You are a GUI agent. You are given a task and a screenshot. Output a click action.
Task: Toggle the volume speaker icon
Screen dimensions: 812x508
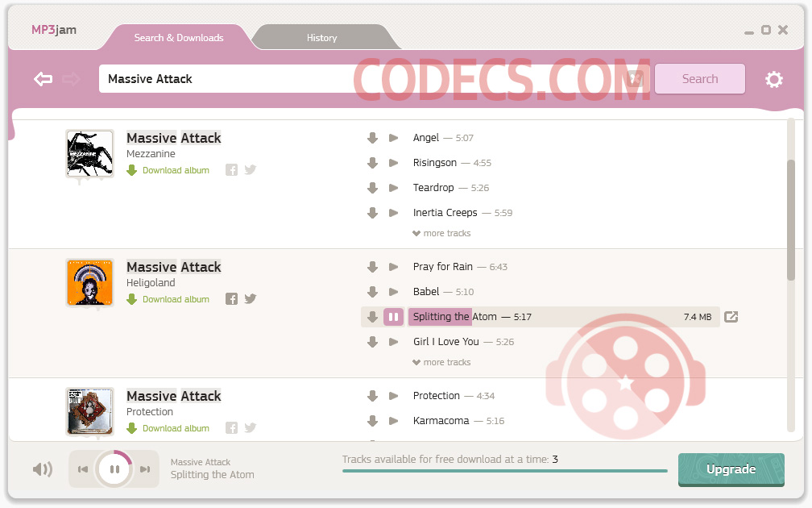[x=43, y=469]
